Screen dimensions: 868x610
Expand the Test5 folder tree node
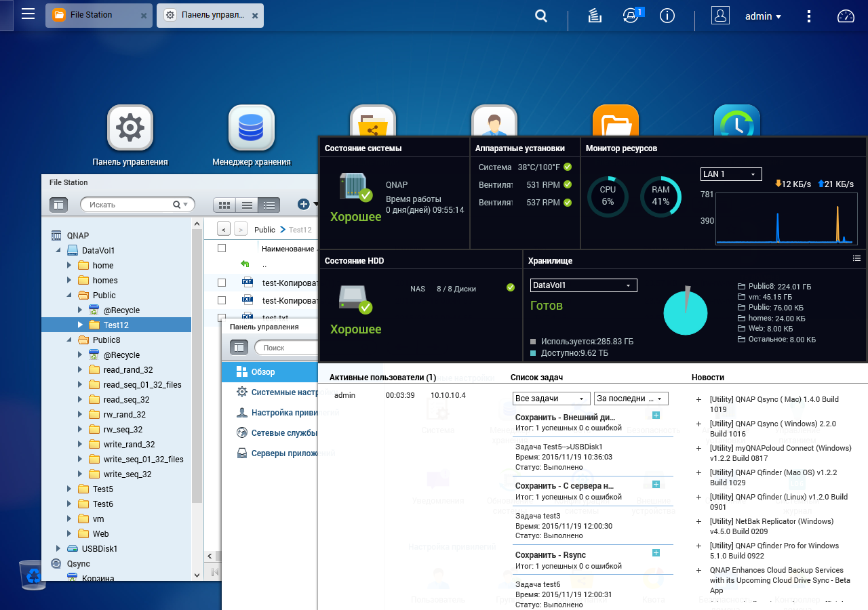[68, 489]
